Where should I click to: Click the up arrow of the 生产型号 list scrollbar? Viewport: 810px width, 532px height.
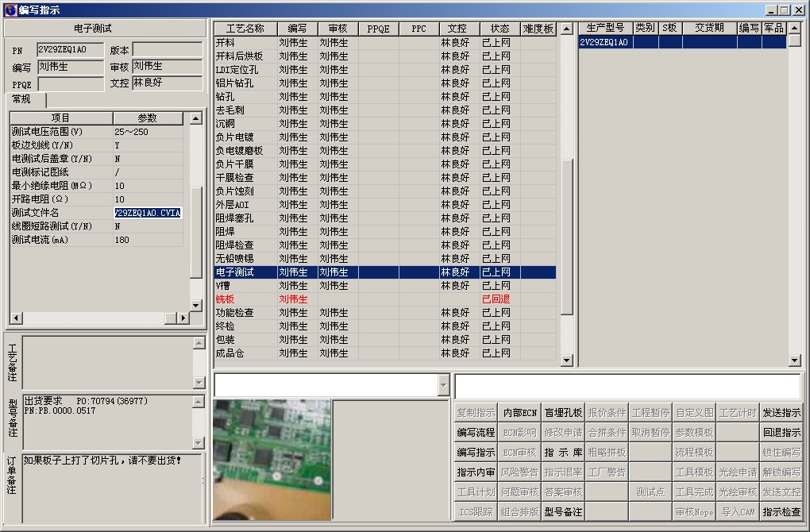click(794, 28)
